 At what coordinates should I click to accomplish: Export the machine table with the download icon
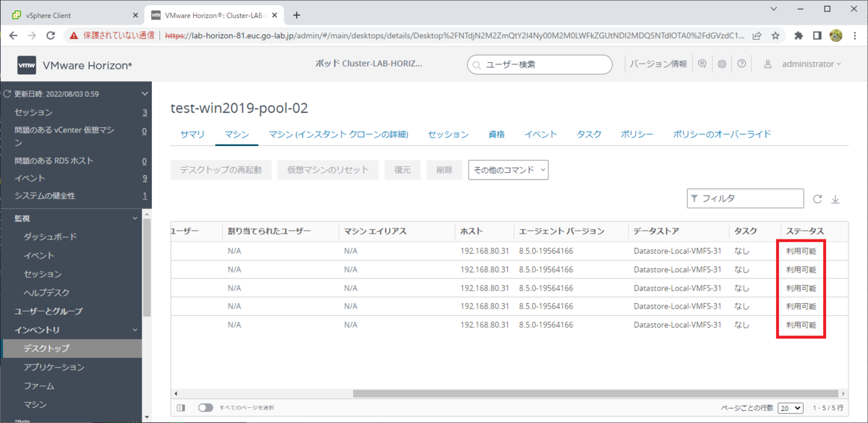pyautogui.click(x=835, y=199)
